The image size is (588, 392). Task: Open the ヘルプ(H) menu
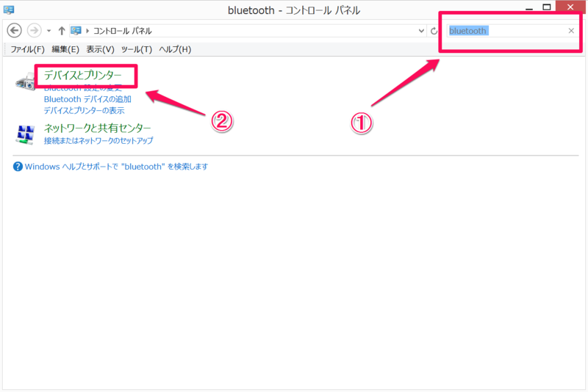pos(175,49)
